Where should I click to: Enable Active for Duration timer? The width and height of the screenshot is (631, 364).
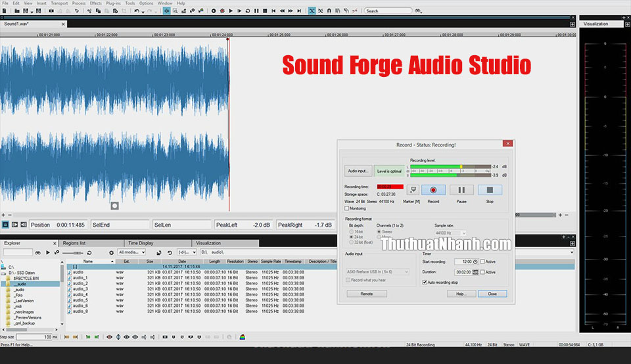pyautogui.click(x=482, y=272)
